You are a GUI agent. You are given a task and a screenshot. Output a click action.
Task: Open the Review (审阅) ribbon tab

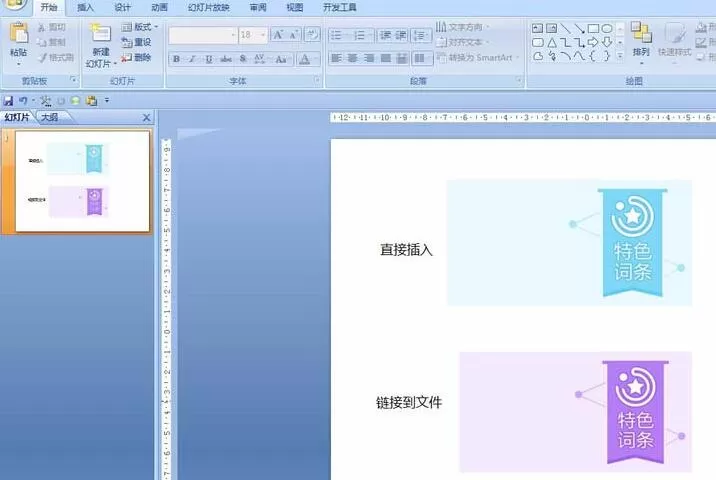click(258, 8)
